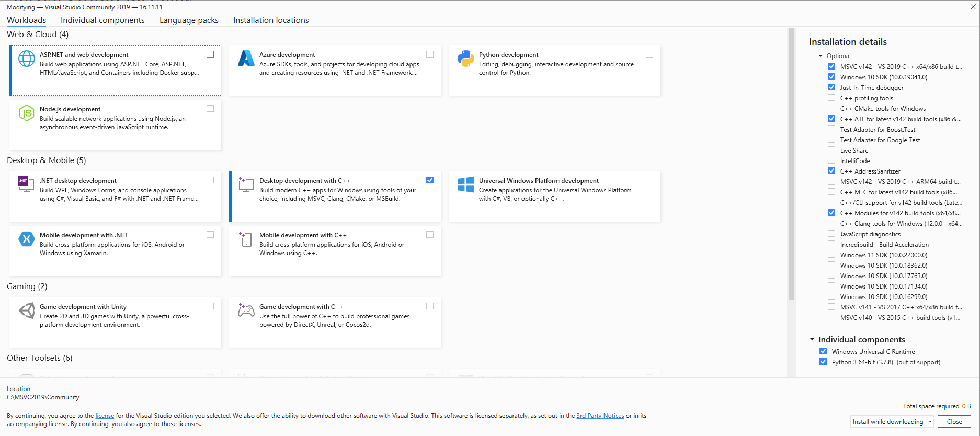
Task: Enable the C++ profiling tools option
Action: [831, 98]
